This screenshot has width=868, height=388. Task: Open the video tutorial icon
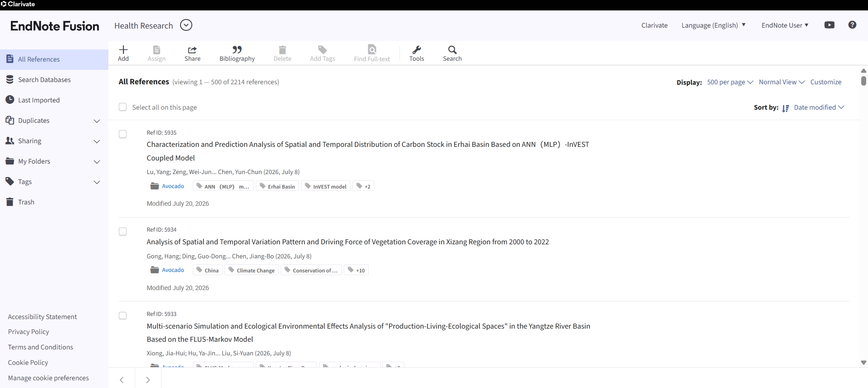(829, 25)
